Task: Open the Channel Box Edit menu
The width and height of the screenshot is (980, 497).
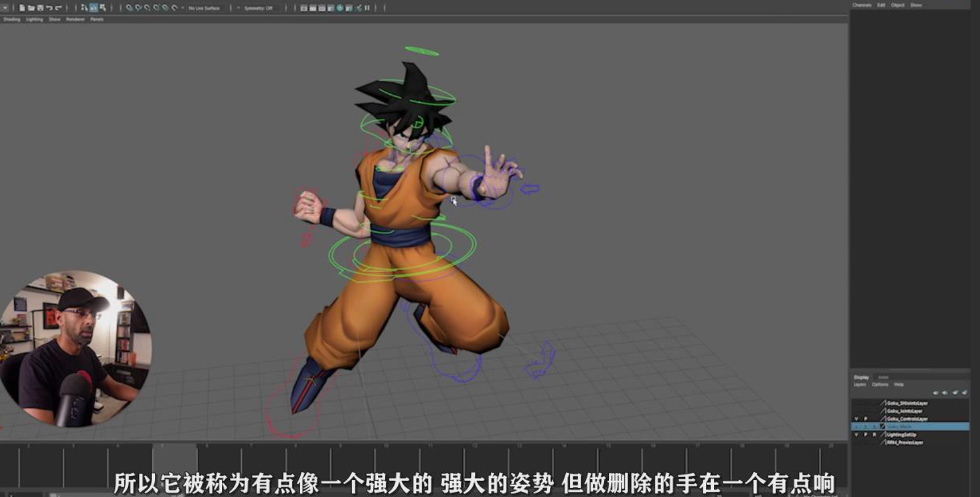Action: tap(881, 5)
